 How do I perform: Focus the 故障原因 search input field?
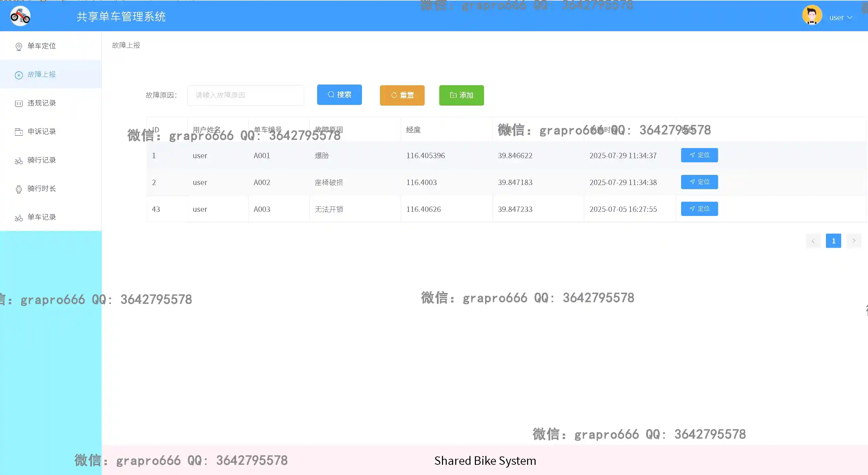[245, 95]
